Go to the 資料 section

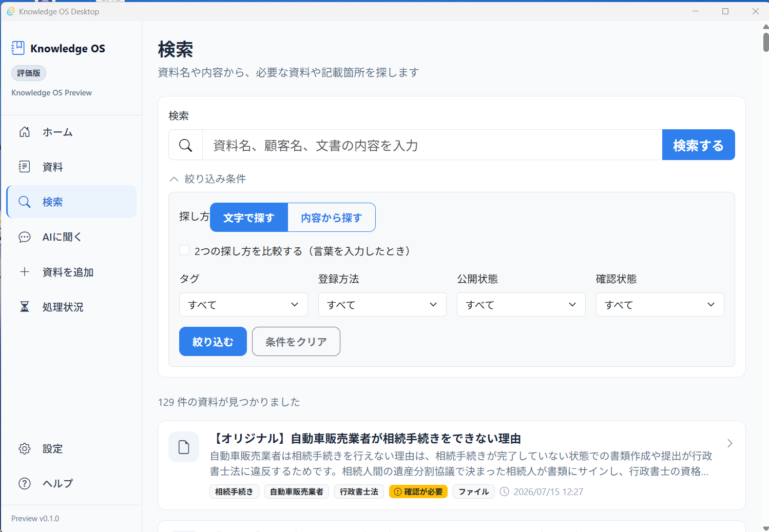(x=71, y=167)
